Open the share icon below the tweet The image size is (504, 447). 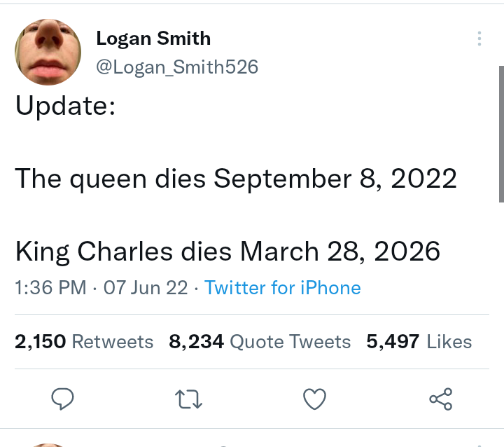(440, 399)
